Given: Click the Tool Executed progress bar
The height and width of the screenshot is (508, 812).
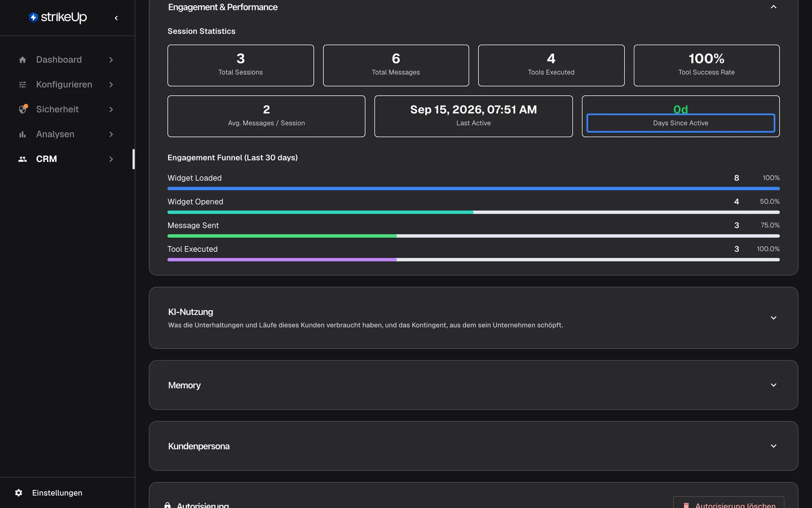Looking at the screenshot, I should [x=473, y=260].
